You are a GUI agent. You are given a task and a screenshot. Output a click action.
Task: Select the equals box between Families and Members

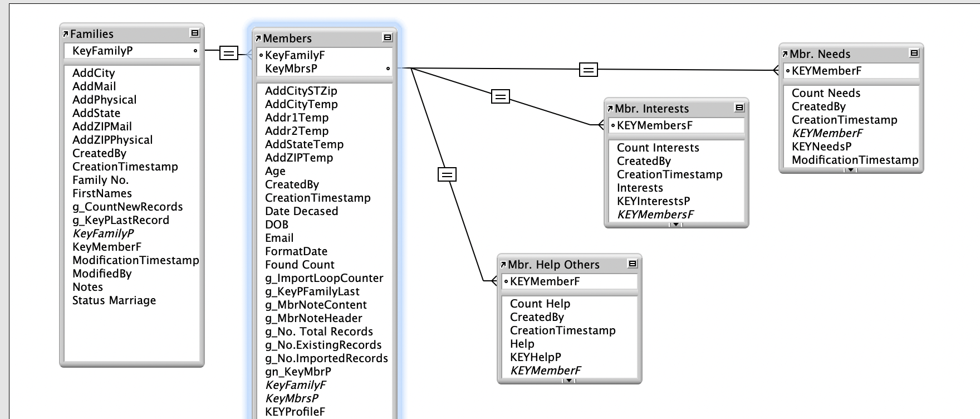pos(229,53)
